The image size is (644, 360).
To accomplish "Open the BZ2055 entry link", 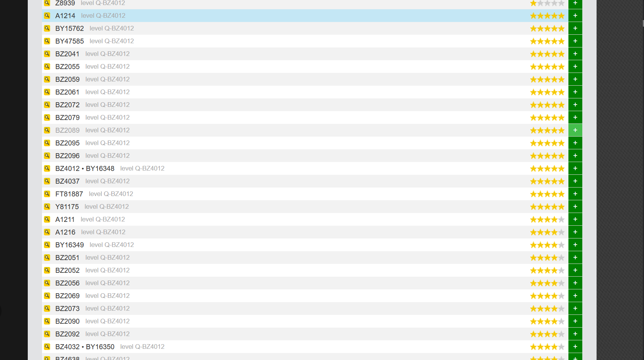I will (x=67, y=67).
